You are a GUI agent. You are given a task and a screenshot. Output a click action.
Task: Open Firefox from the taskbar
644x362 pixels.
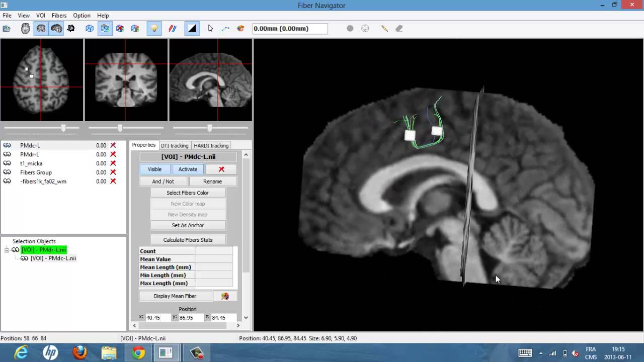(x=79, y=352)
